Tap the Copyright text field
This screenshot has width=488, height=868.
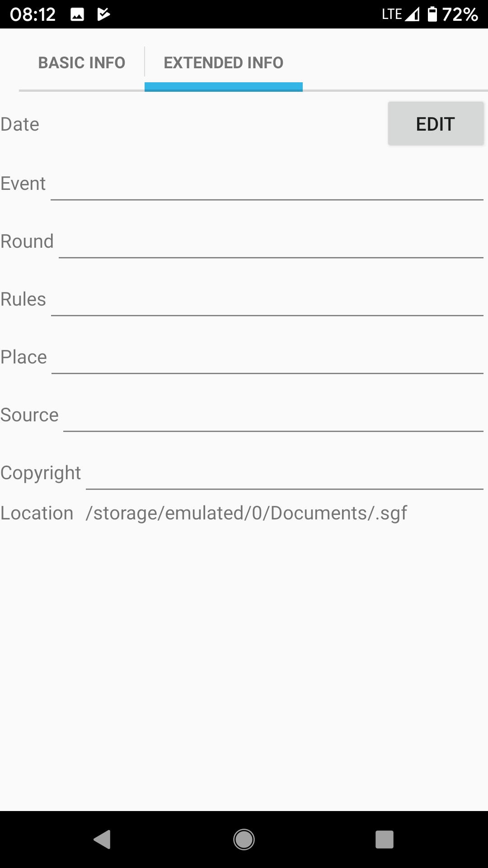pos(285,474)
